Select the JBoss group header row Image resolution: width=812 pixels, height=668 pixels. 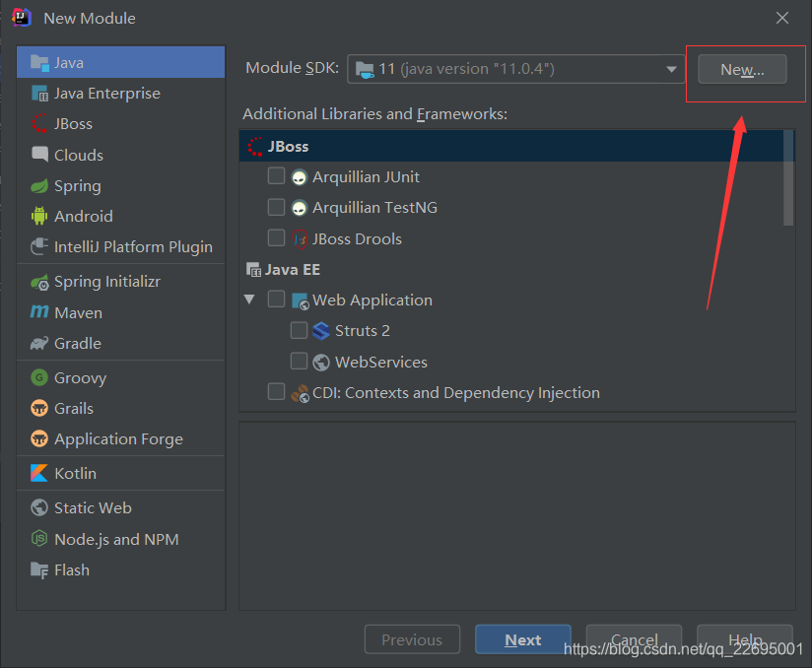[511, 146]
